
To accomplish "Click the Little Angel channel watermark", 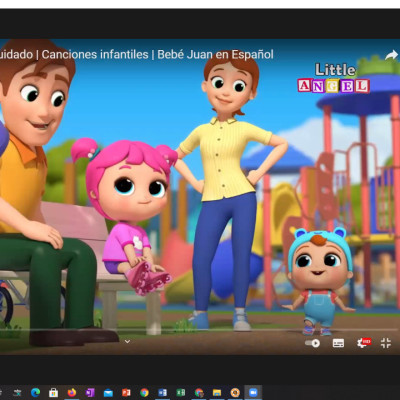I will [334, 78].
